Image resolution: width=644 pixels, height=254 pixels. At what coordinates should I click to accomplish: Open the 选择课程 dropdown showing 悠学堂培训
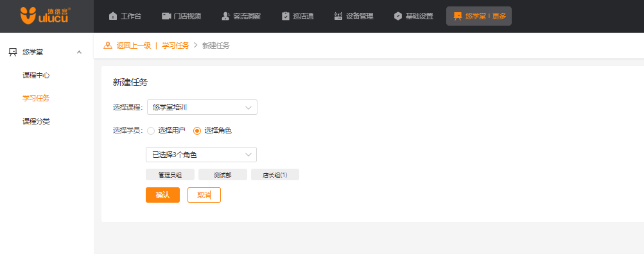coord(202,107)
